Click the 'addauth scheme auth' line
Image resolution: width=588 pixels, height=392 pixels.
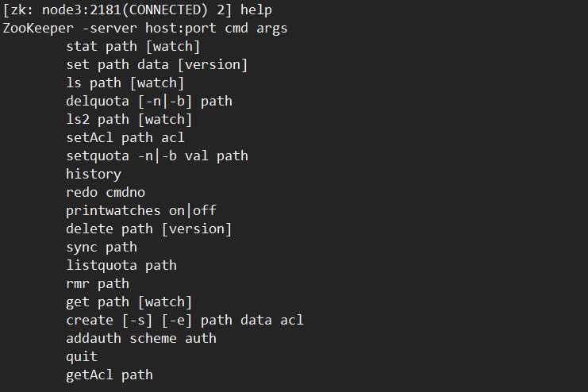click(x=141, y=338)
